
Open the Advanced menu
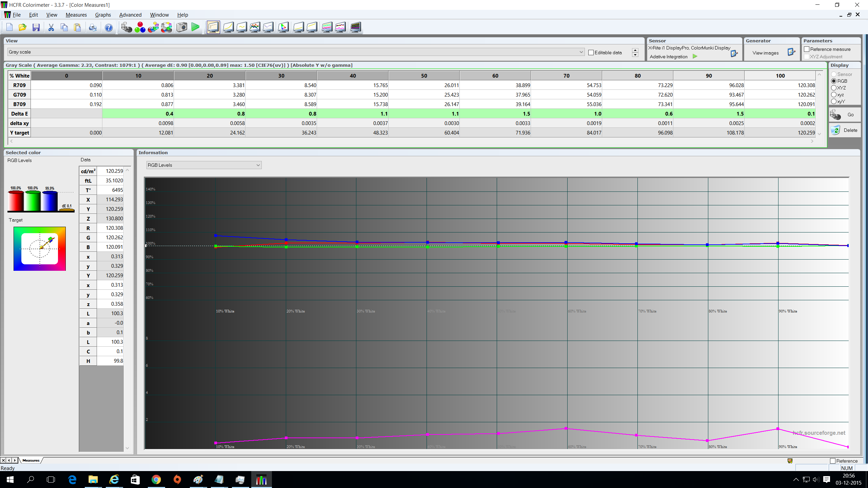click(130, 15)
